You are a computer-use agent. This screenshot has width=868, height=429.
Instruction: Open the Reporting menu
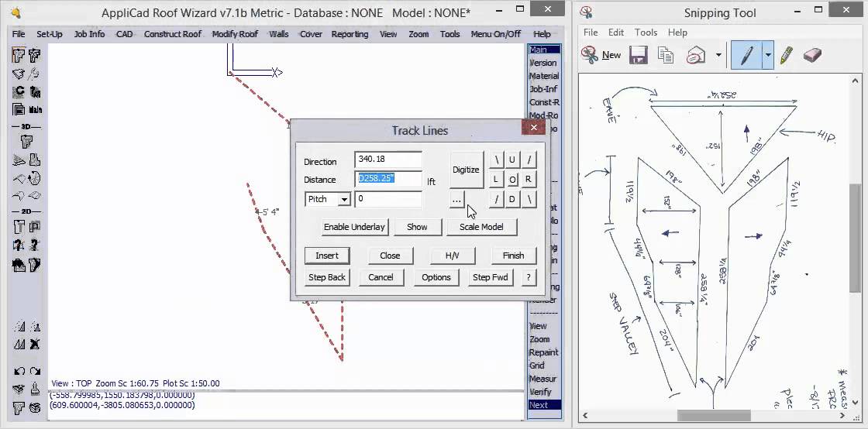[x=350, y=34]
